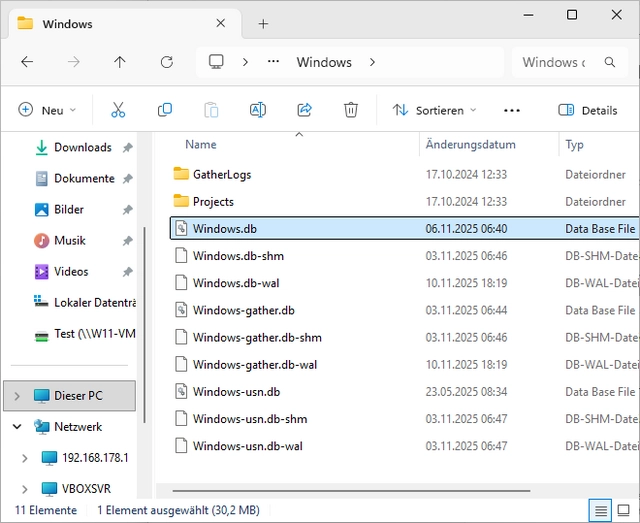Click the Windows search input field
640x523 pixels.
pos(555,62)
